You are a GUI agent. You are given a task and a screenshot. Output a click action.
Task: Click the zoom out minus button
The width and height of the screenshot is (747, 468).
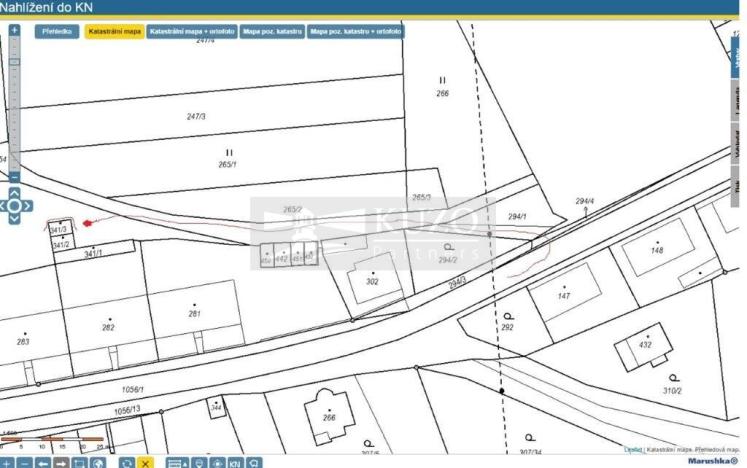coord(14,177)
